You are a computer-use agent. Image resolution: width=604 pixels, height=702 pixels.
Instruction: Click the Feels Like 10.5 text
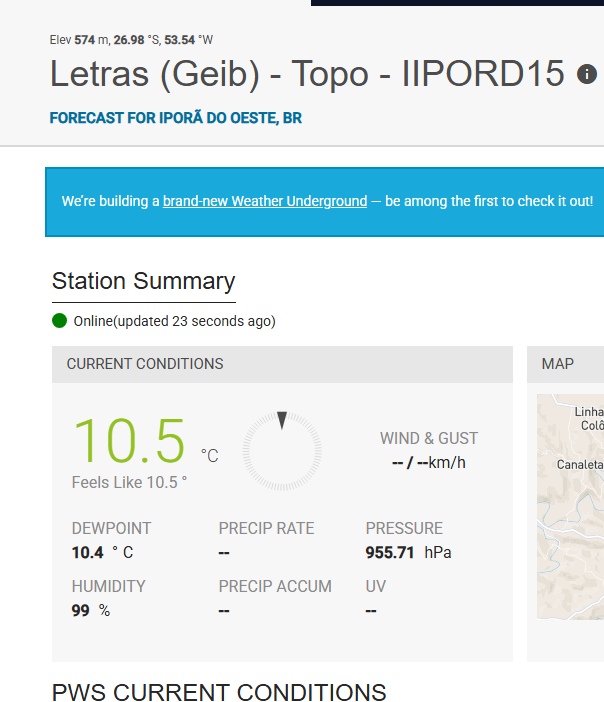(x=129, y=482)
